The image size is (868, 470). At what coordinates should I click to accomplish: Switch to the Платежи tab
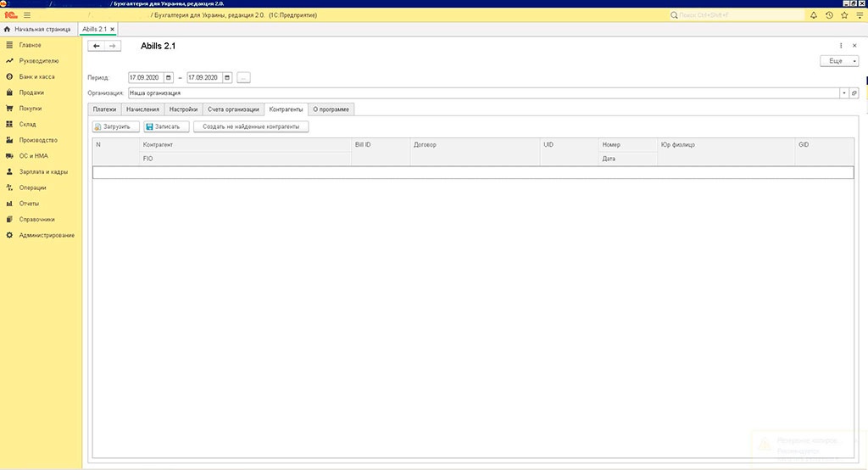[104, 109]
